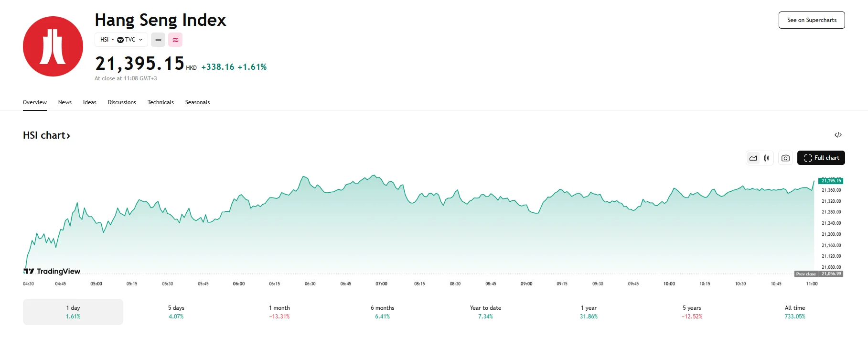
Task: Click the pink delayed data icon
Action: point(175,40)
